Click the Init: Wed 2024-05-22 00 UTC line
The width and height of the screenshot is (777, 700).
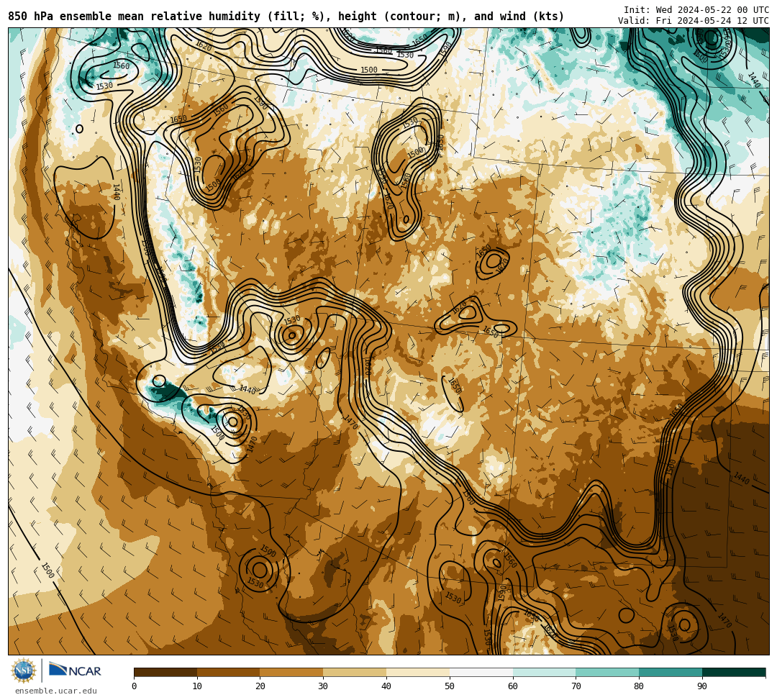696,9
